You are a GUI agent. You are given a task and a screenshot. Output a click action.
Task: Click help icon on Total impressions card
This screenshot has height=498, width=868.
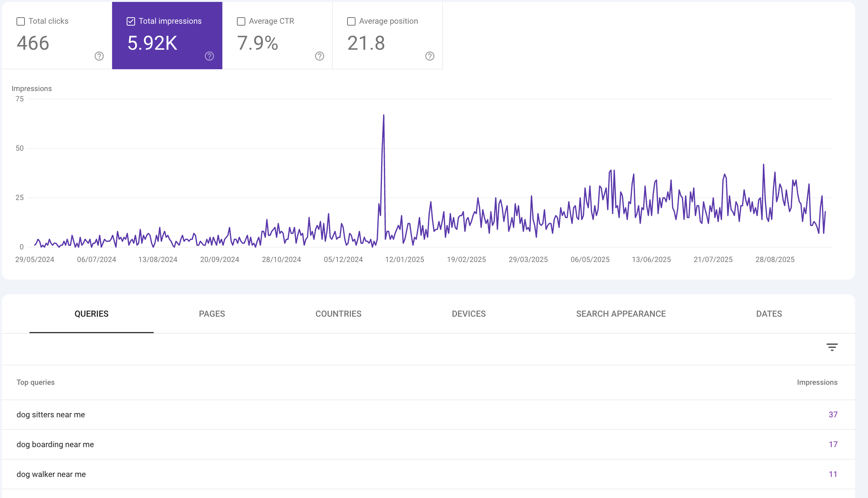209,56
